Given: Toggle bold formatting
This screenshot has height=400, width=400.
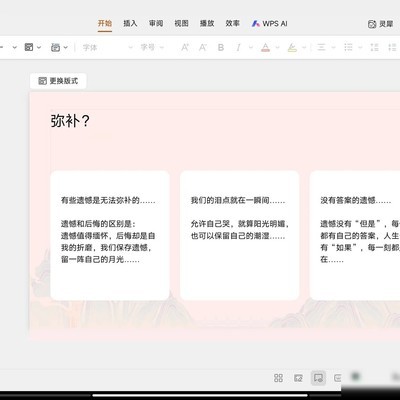Looking at the screenshot, I should [x=221, y=48].
